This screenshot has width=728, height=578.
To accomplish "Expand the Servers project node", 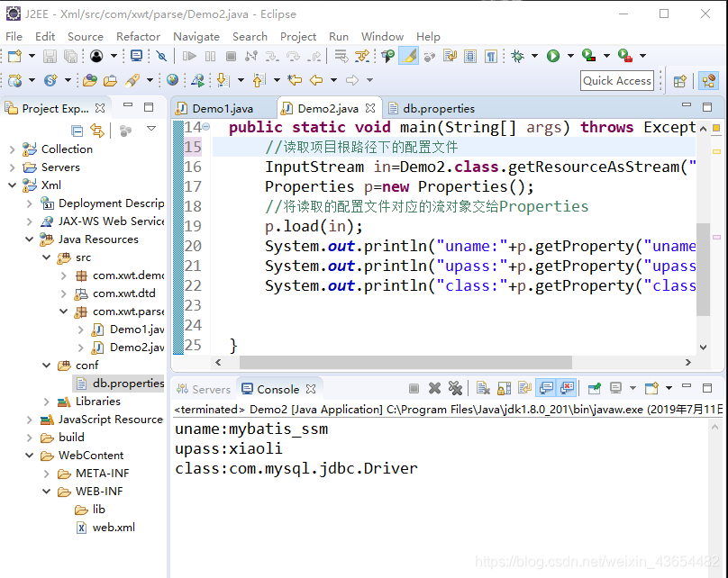I will coord(13,167).
